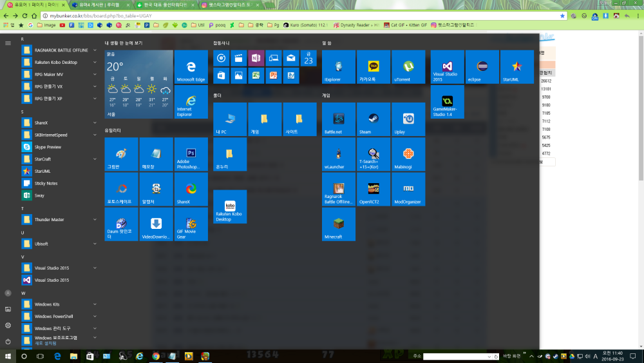The height and width of the screenshot is (363, 644).
Task: Launch the Battle.net tile
Action: 339,119
